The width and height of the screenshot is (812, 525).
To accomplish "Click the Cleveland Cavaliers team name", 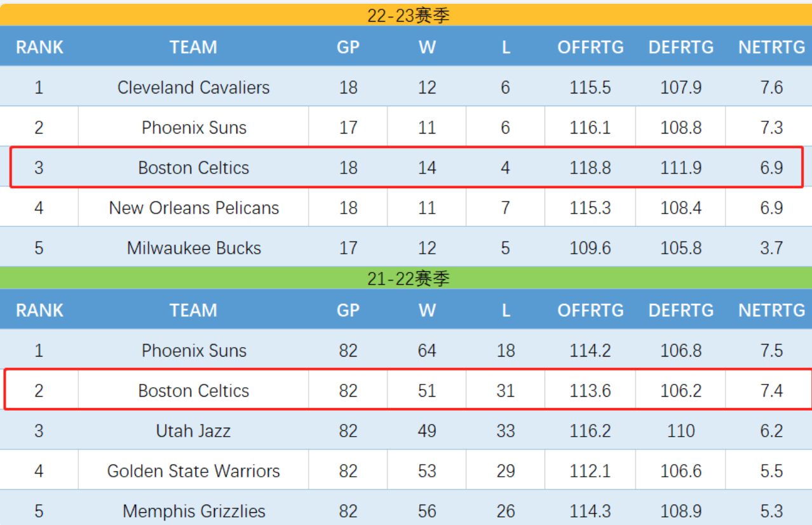I will coord(193,87).
